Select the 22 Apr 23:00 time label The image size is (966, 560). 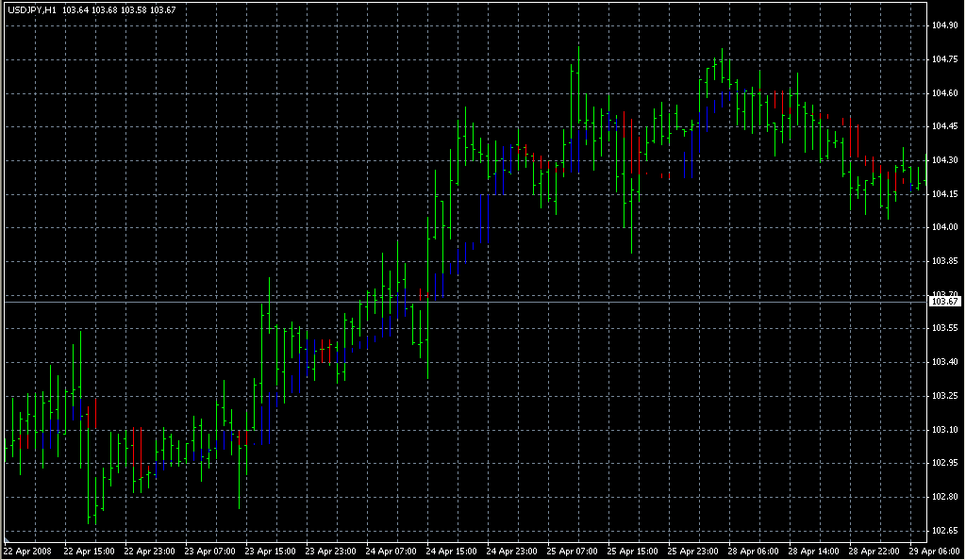coord(150,551)
